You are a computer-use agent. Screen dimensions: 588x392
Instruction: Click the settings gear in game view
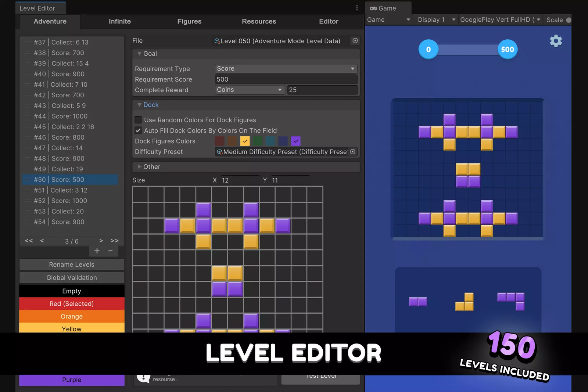tap(556, 41)
